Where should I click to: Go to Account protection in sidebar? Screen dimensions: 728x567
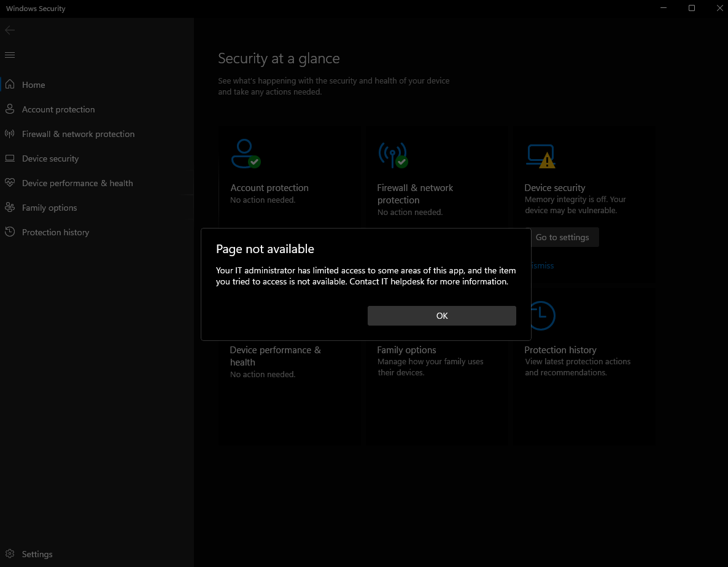point(58,109)
